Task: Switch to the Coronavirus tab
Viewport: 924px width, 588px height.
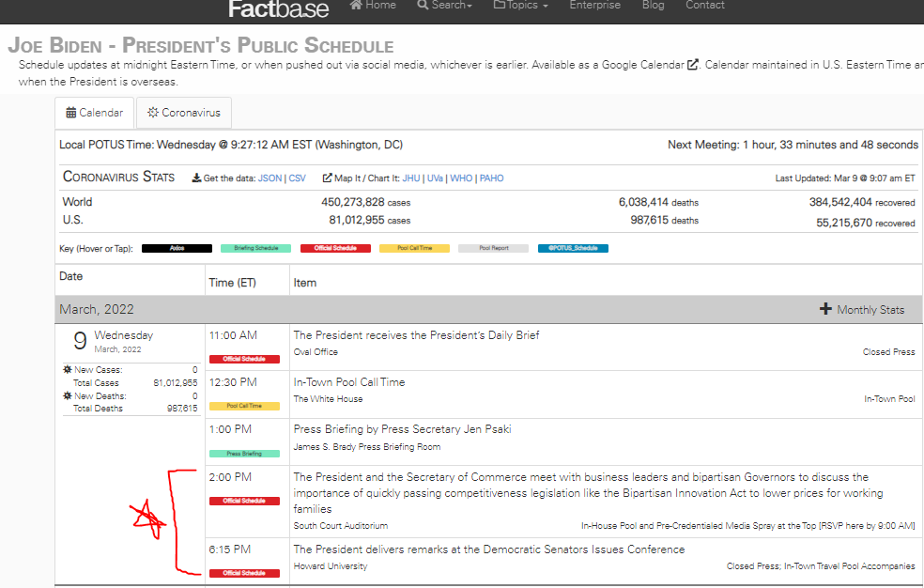Action: 184,113
